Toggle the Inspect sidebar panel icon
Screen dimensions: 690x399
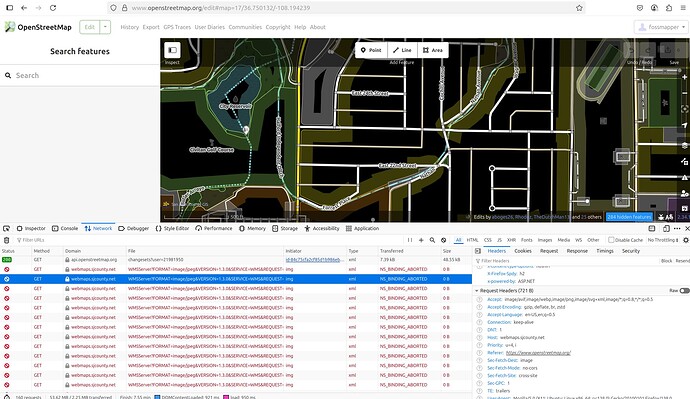[x=172, y=50]
